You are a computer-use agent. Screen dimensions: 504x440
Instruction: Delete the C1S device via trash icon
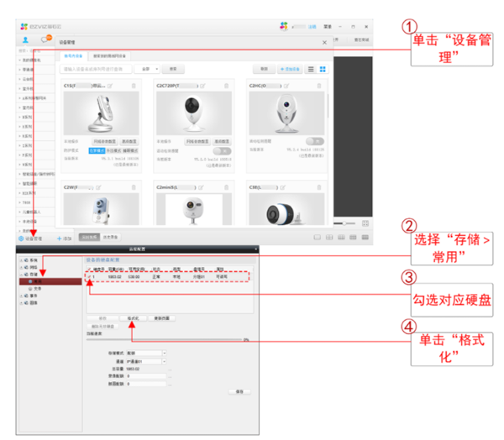[x=134, y=86]
